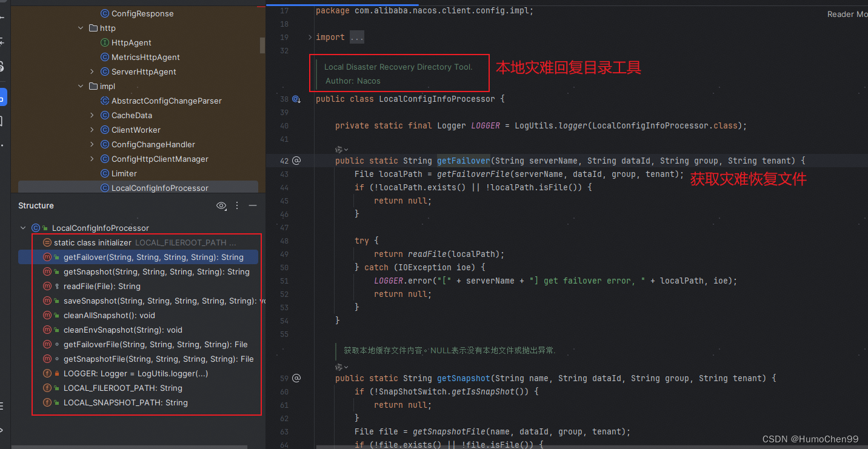
Task: Expand the ConfigHttpClientManager node
Action: click(x=92, y=159)
